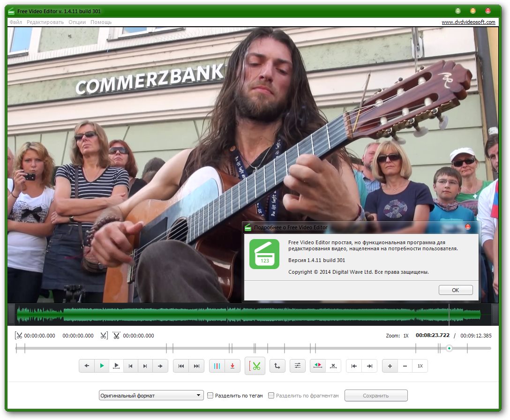
Task: Toggle "Разделить по фрагментам" checkbox
Action: click(271, 396)
